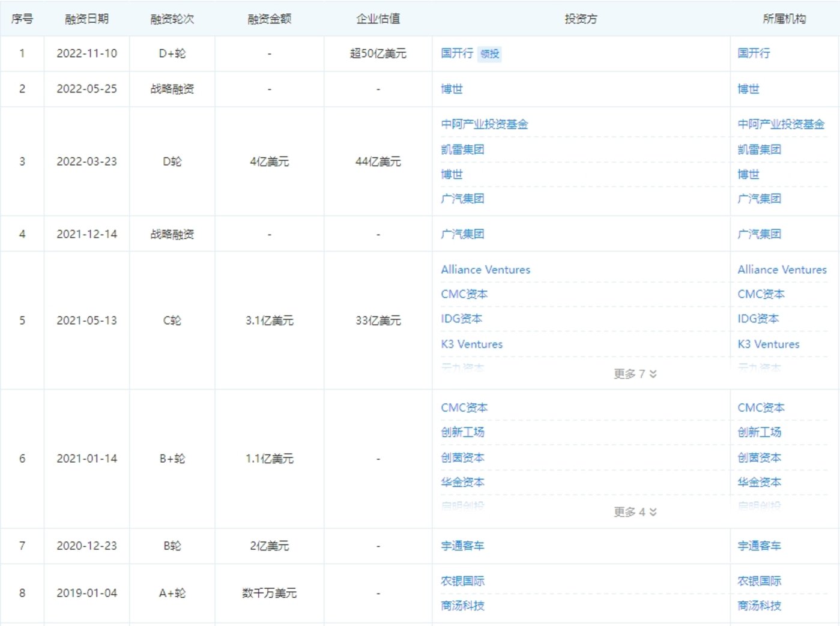Click the K3 Ventures link
The image size is (840, 626).
coord(471,344)
